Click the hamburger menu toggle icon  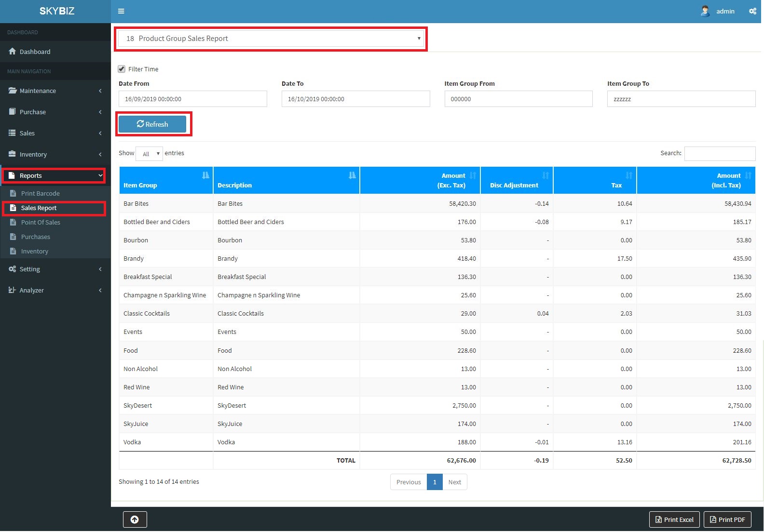pos(121,11)
